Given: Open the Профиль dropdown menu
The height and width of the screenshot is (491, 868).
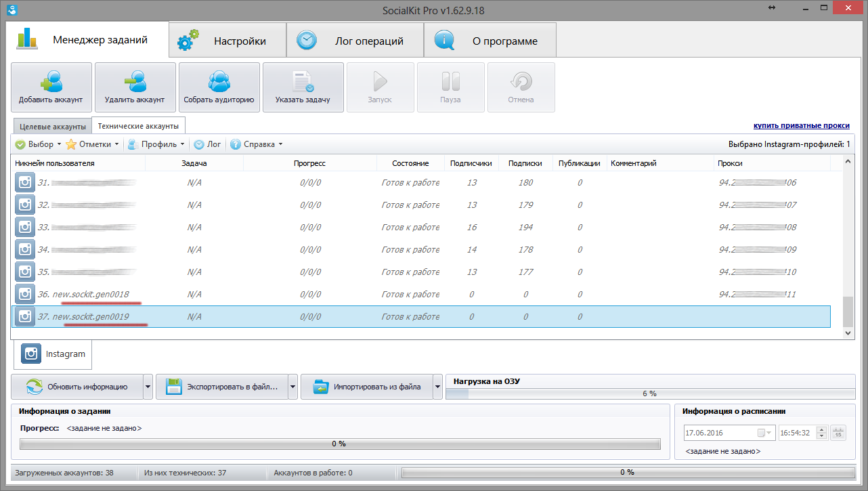Looking at the screenshot, I should 156,144.
